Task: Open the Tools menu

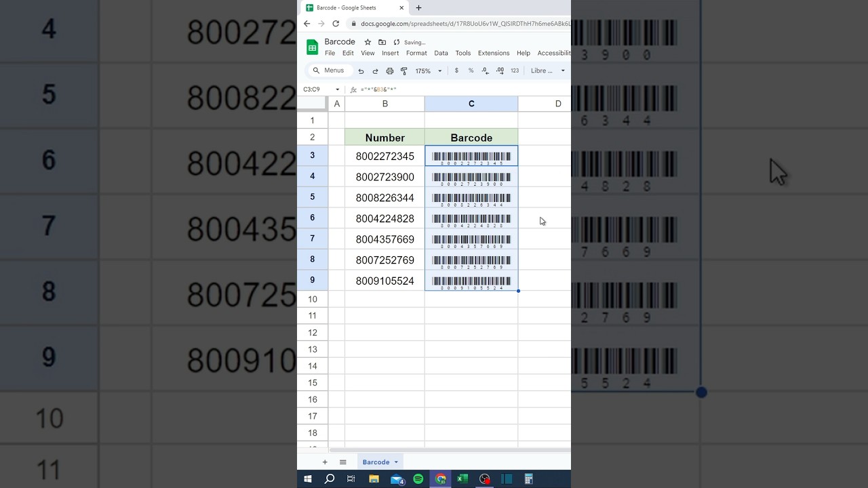Action: [463, 53]
